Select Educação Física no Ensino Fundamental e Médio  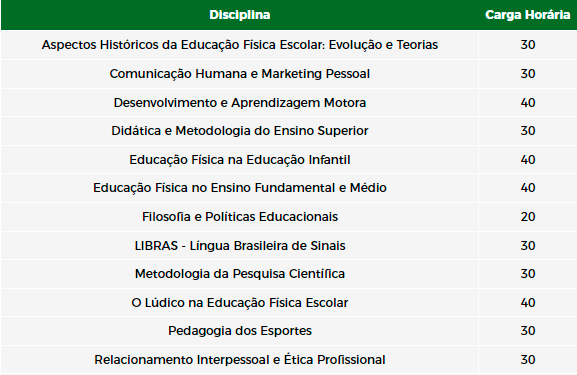click(240, 188)
